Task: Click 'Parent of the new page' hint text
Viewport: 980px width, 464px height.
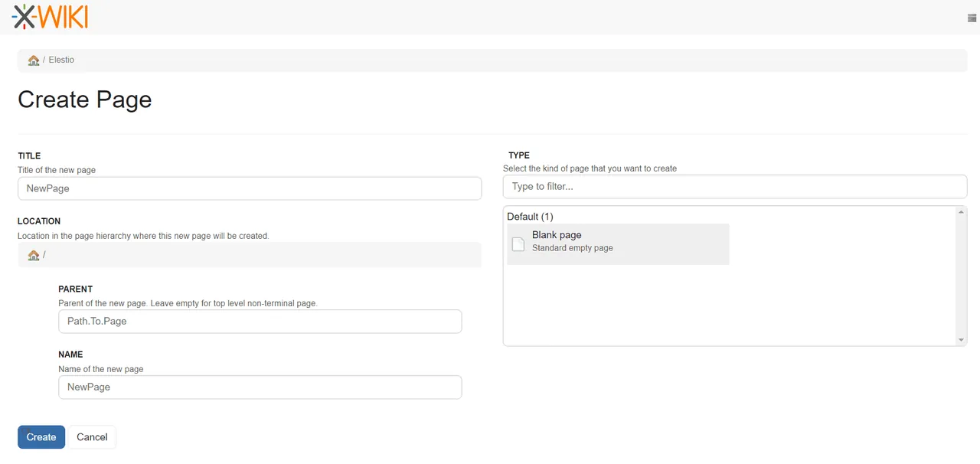Action: [x=188, y=303]
